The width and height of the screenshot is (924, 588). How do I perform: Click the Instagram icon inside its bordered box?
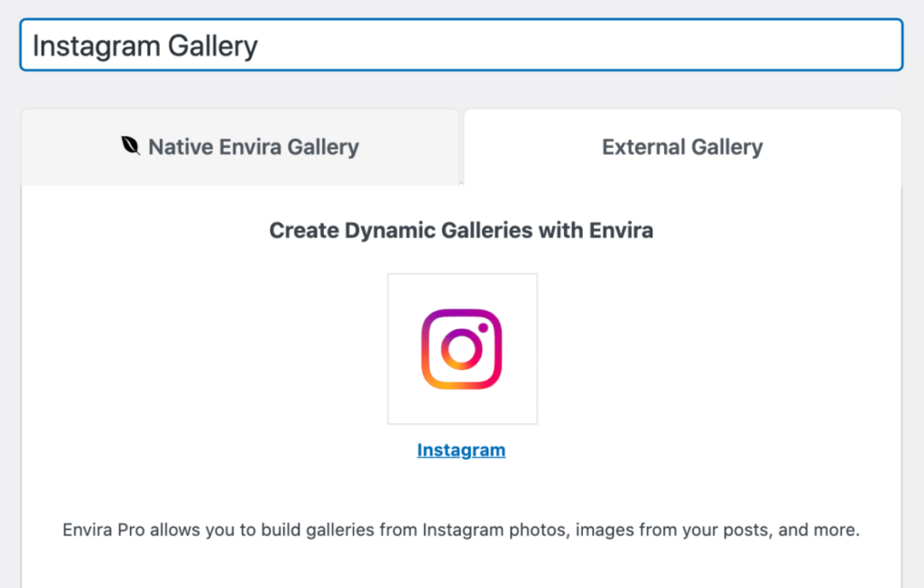tap(462, 348)
